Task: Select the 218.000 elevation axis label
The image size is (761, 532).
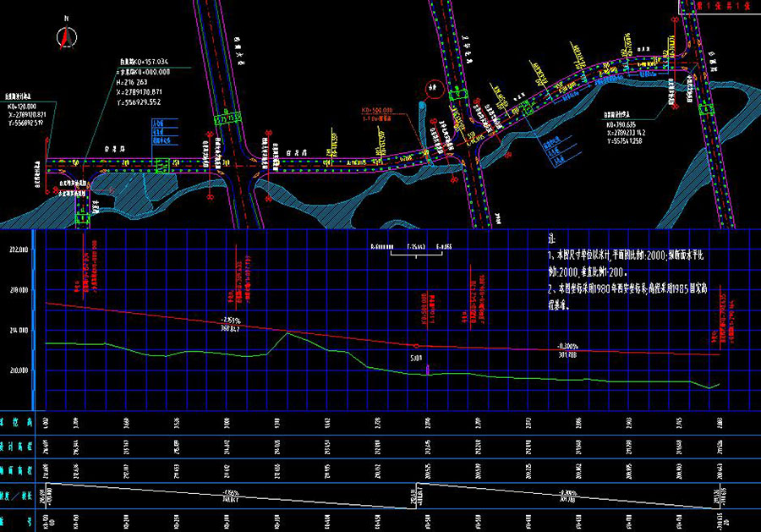Action: (x=18, y=290)
